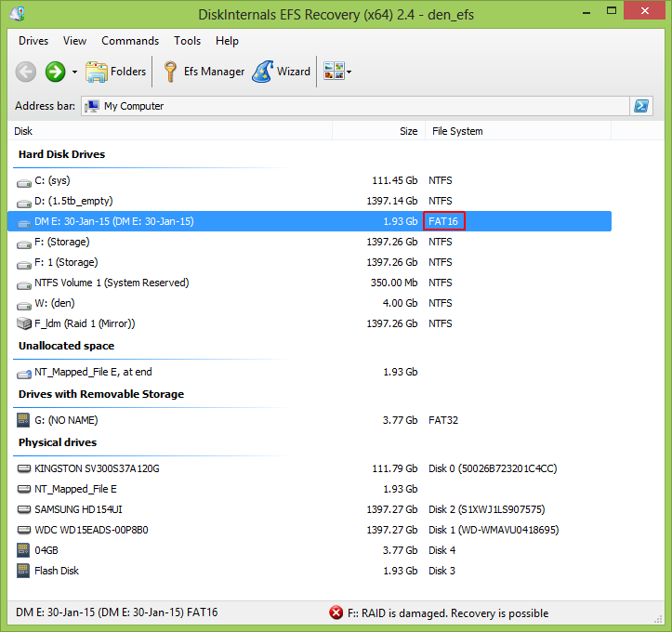Select the Flash Disk drive icon
672x632 pixels.
point(23,571)
